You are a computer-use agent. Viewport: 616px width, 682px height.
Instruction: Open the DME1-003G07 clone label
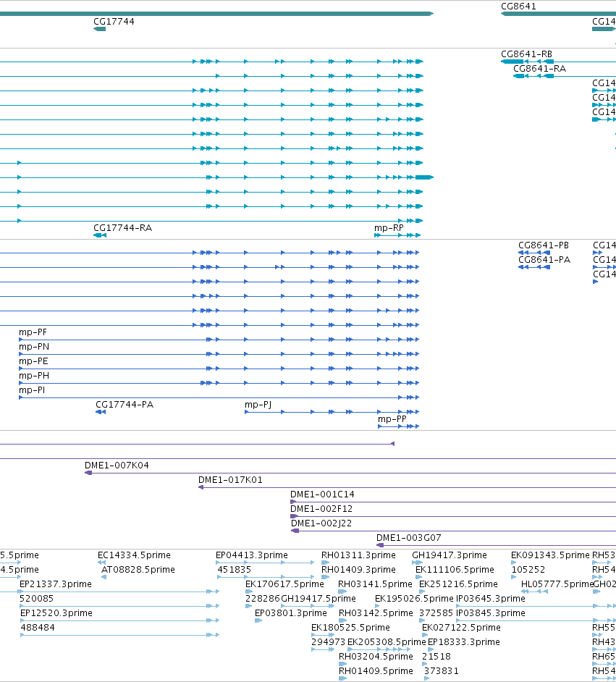click(409, 538)
